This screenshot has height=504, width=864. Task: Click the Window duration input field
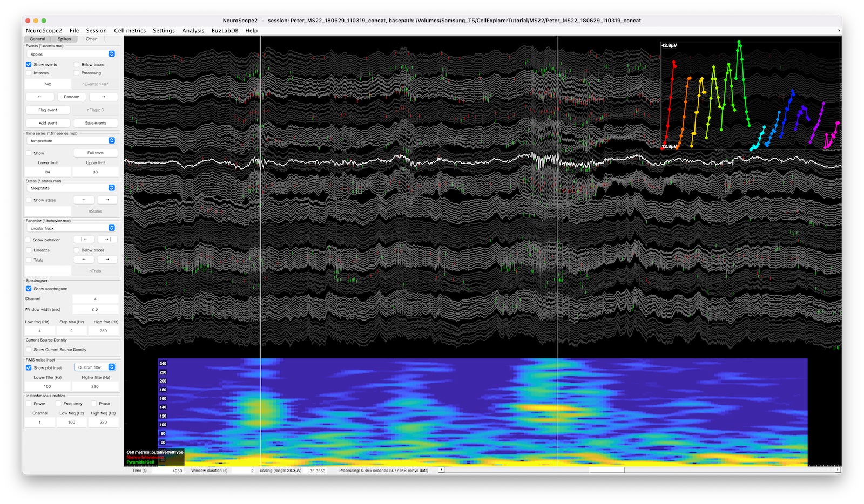point(243,471)
